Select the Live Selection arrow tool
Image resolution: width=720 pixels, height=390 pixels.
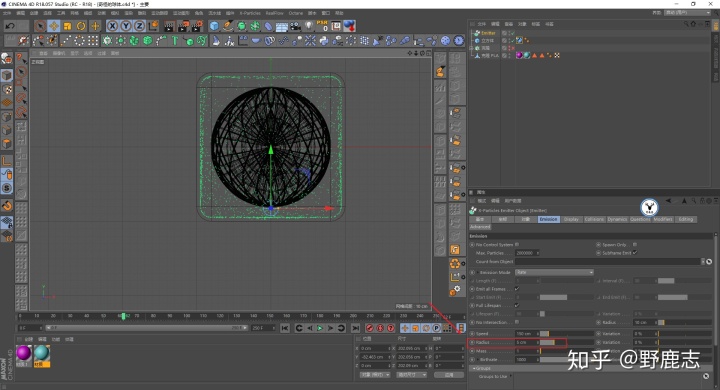[40, 26]
